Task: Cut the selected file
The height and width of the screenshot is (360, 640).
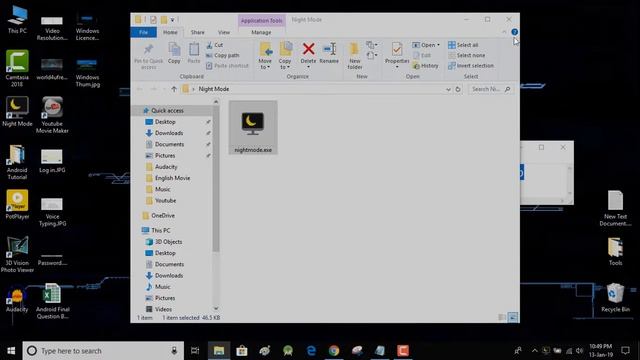Action: coord(215,45)
